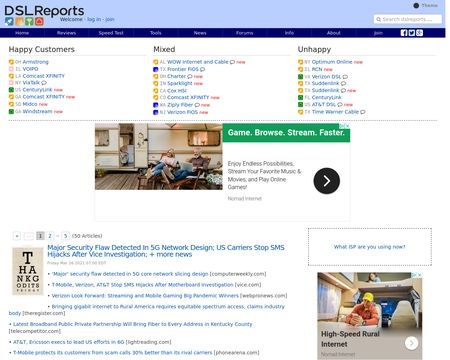450x360 pixels.
Task: Click Join in the navigation bar
Action: [x=378, y=33]
